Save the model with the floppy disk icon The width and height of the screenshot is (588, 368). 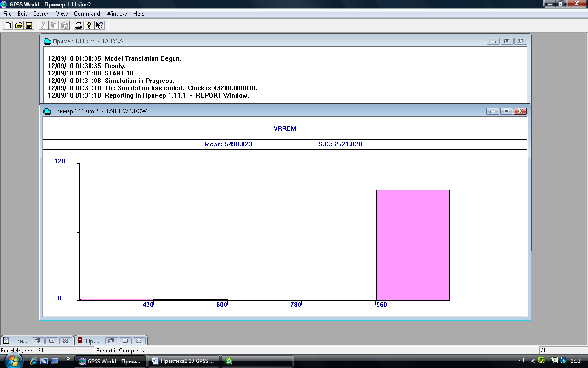point(28,25)
